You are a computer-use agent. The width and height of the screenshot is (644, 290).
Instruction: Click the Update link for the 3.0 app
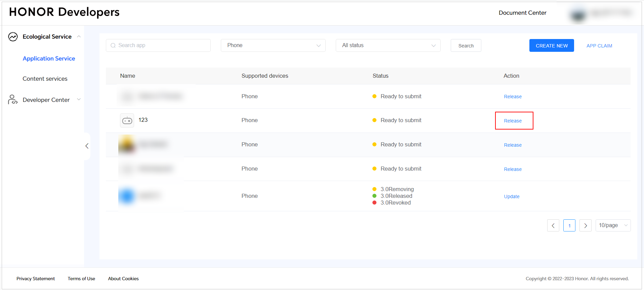[512, 196]
